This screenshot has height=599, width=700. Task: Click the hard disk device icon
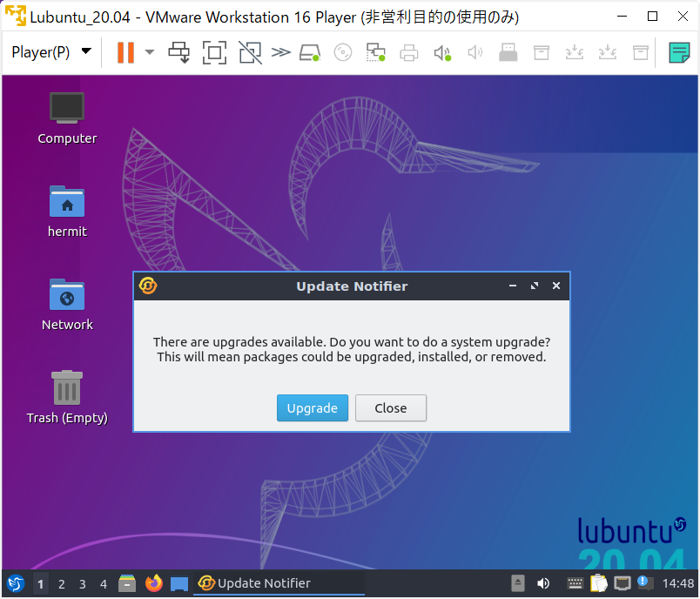pyautogui.click(x=310, y=52)
